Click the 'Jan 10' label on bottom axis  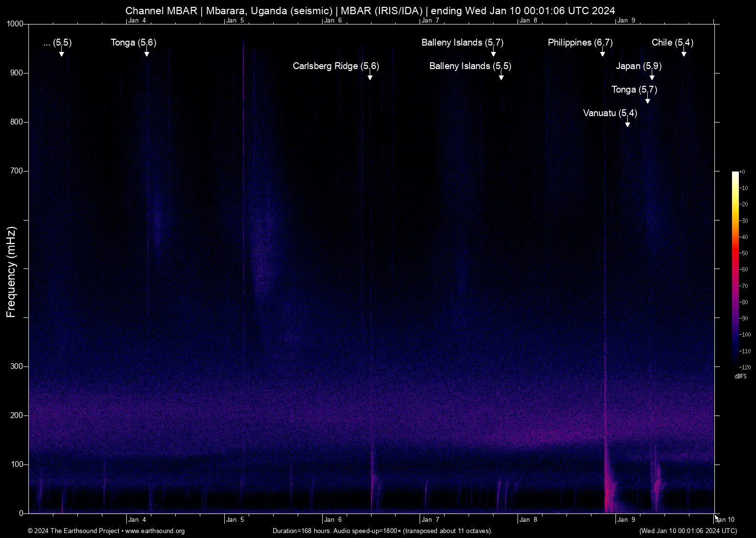(x=725, y=520)
